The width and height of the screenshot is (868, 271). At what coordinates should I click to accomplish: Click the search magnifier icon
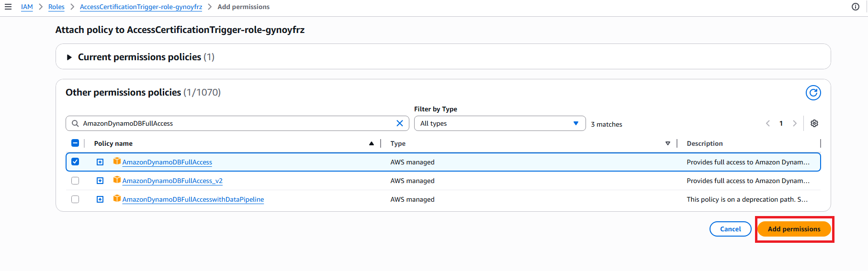coord(75,123)
